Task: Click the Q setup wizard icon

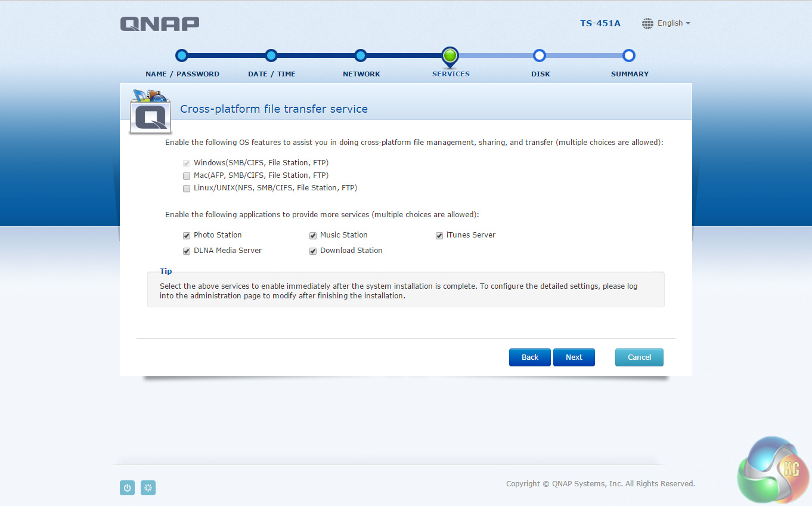Action: pyautogui.click(x=150, y=112)
